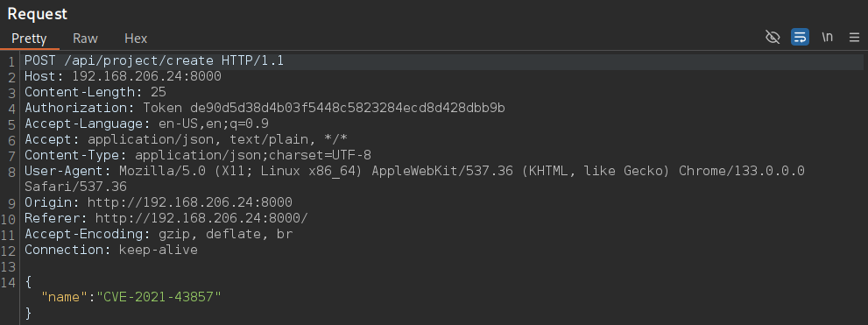The height and width of the screenshot is (325, 868).
Task: Click the Authorization token value
Action: pyautogui.click(x=348, y=108)
